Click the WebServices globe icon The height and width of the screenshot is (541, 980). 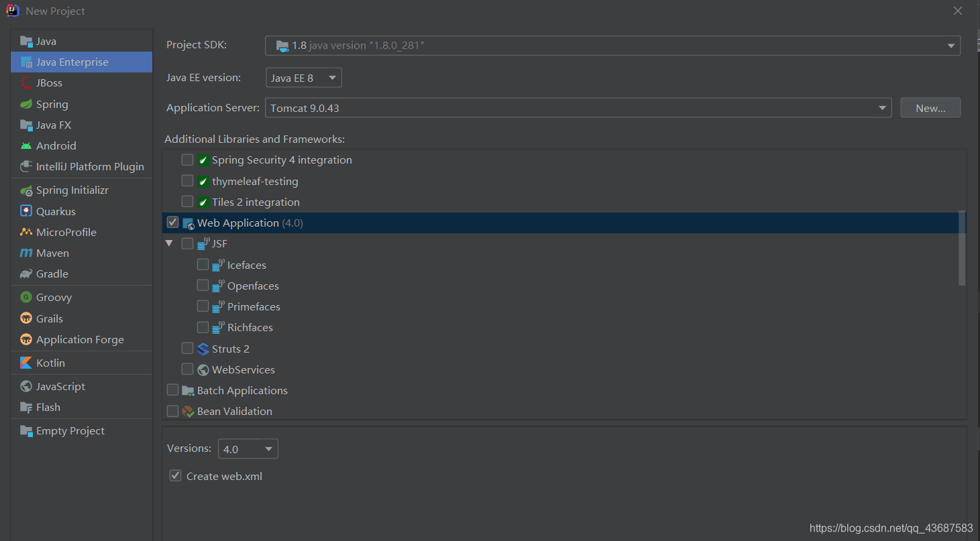tap(203, 369)
